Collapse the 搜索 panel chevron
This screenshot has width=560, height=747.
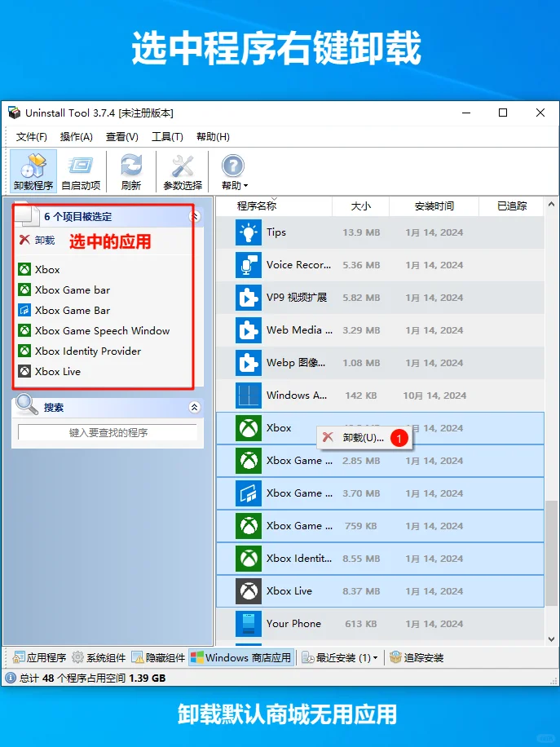tap(194, 407)
